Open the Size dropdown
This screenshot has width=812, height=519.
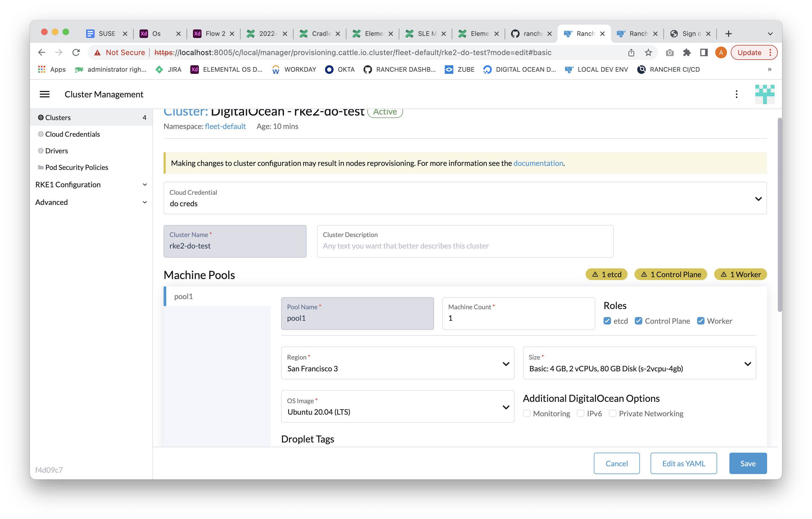[639, 363]
